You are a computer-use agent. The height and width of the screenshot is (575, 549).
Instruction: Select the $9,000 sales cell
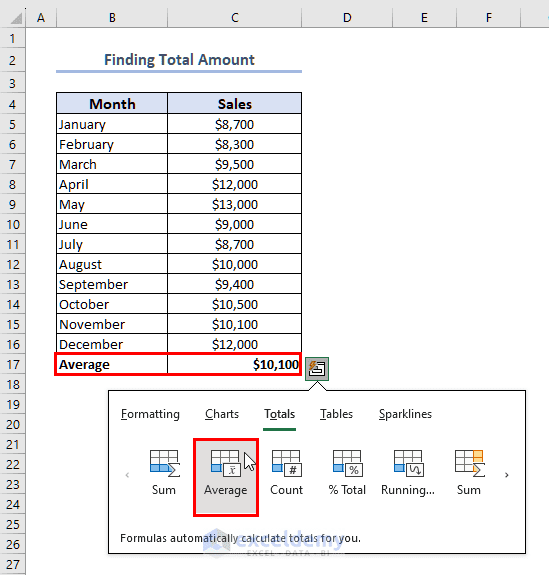235,224
